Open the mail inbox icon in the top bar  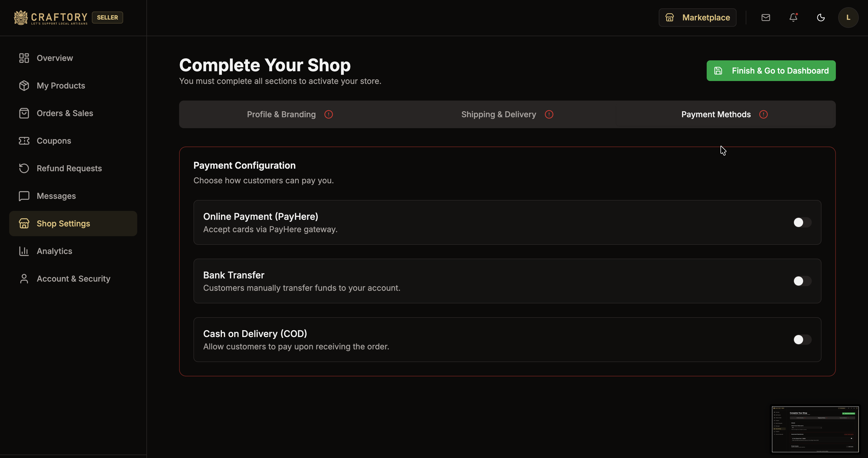tap(766, 17)
